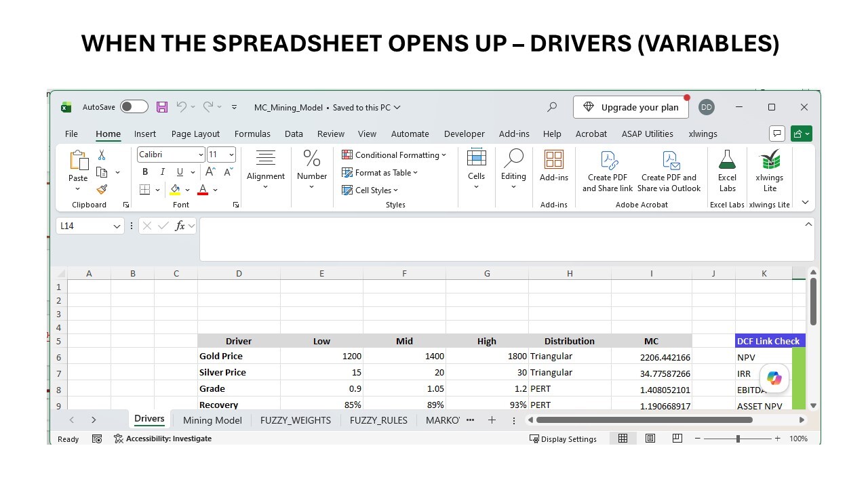Apply Italic formatting

(x=163, y=172)
